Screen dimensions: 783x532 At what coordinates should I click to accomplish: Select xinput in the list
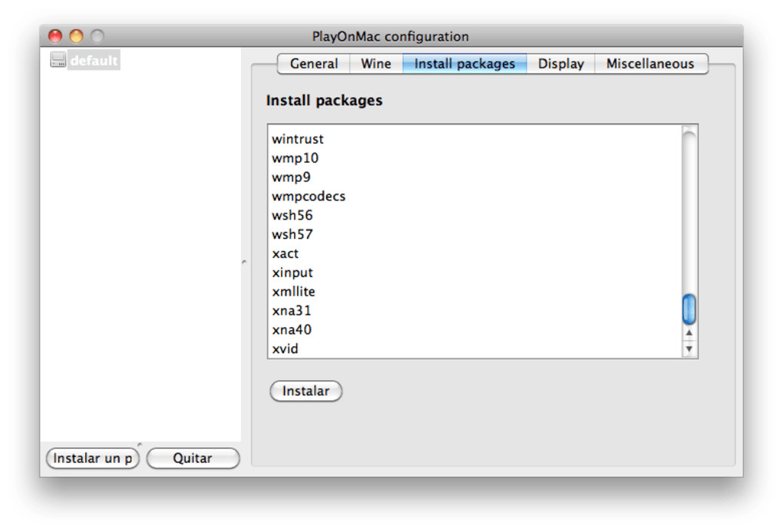pyautogui.click(x=292, y=273)
